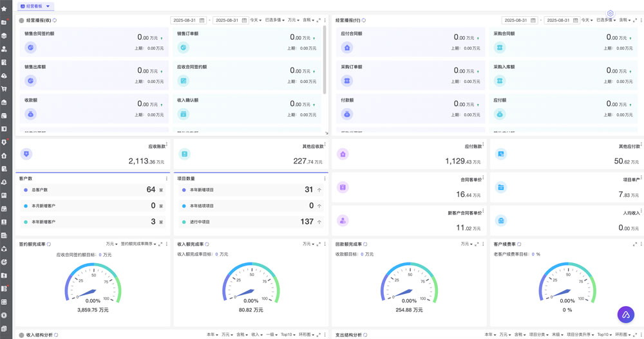Click the 经营播报(收) panel scrollbar

coord(324,58)
